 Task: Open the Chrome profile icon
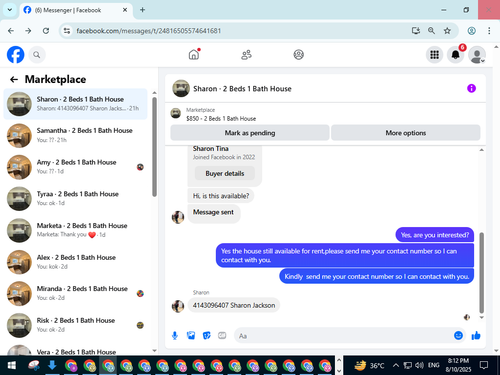click(471, 31)
